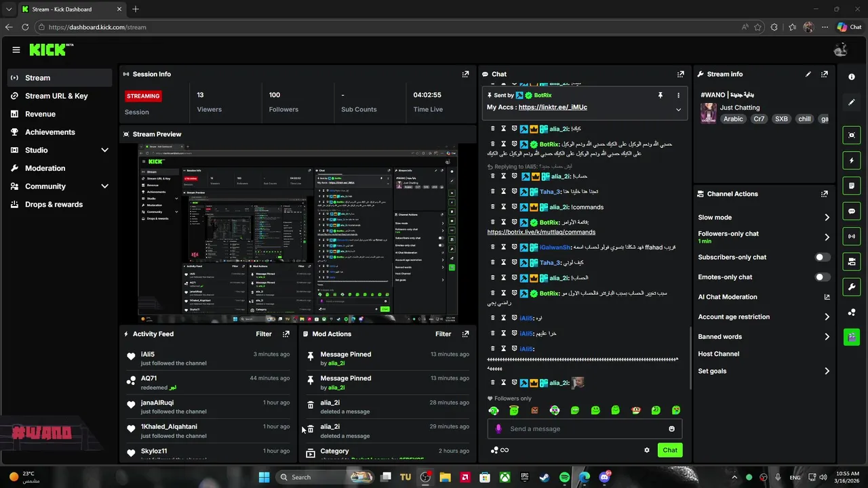The image size is (868, 488).
Task: Send the halo-wearing green emote
Action: 514,410
